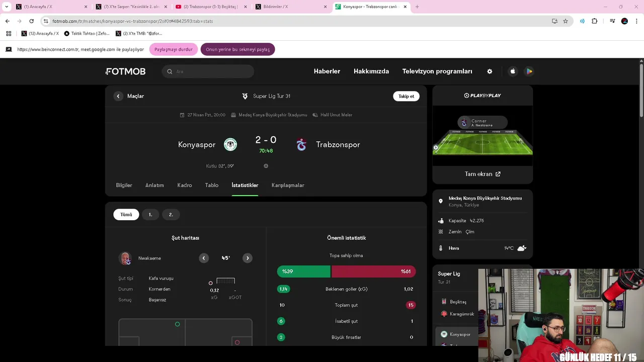Select first half filter '1.'
This screenshot has width=644, height=362.
click(x=150, y=215)
